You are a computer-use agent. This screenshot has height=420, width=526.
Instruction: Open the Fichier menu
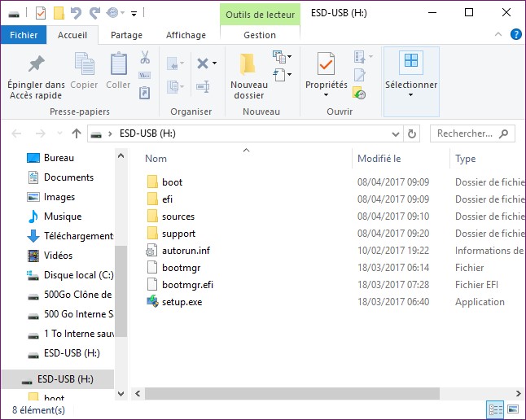[24, 35]
